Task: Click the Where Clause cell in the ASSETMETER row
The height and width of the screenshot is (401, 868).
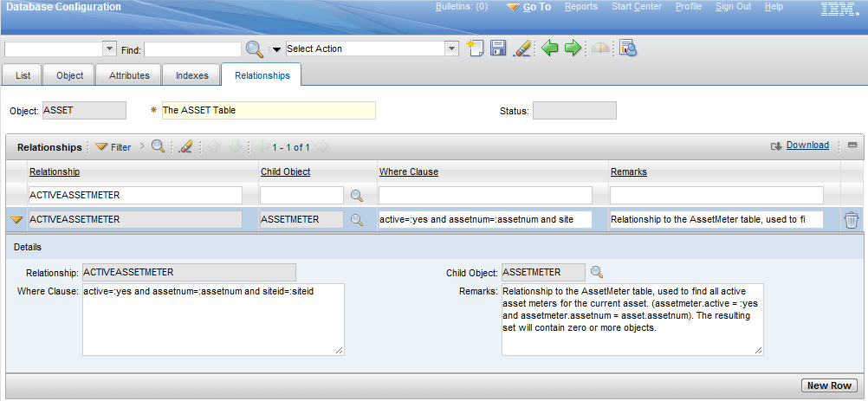Action: [485, 220]
